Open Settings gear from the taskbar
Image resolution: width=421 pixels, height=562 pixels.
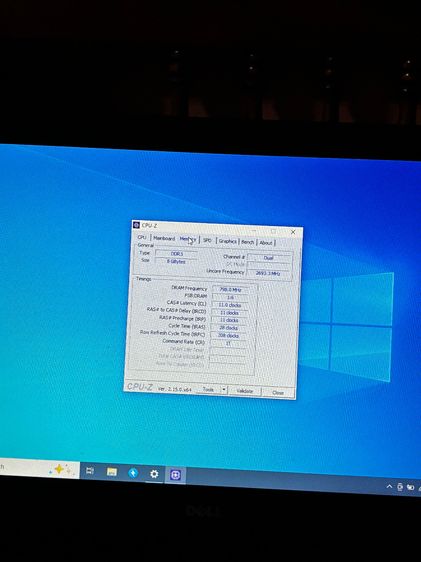click(154, 474)
